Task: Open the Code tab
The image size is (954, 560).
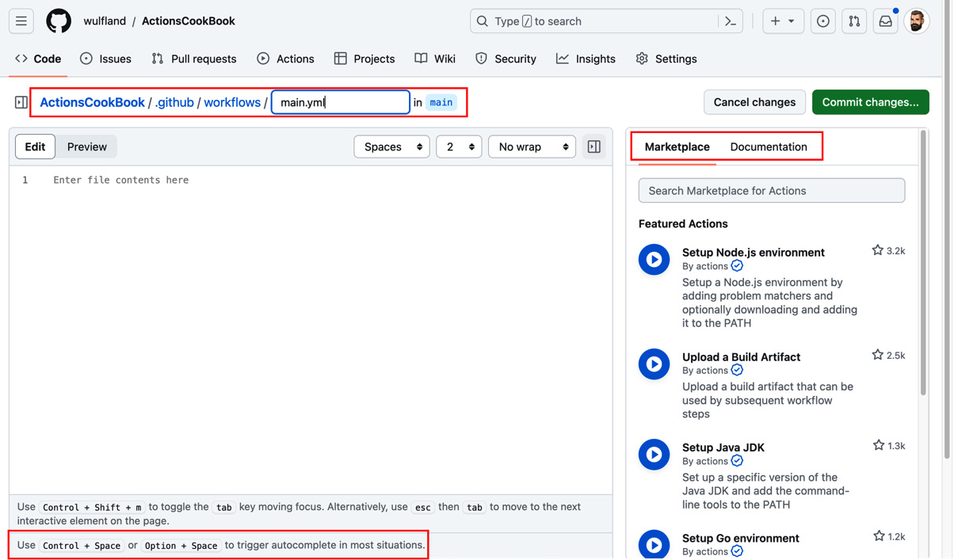Action: pos(38,59)
